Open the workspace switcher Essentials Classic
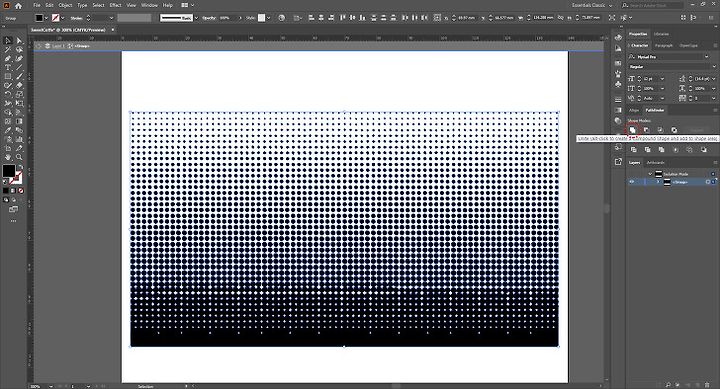Image resolution: width=720 pixels, height=389 pixels. (x=592, y=6)
